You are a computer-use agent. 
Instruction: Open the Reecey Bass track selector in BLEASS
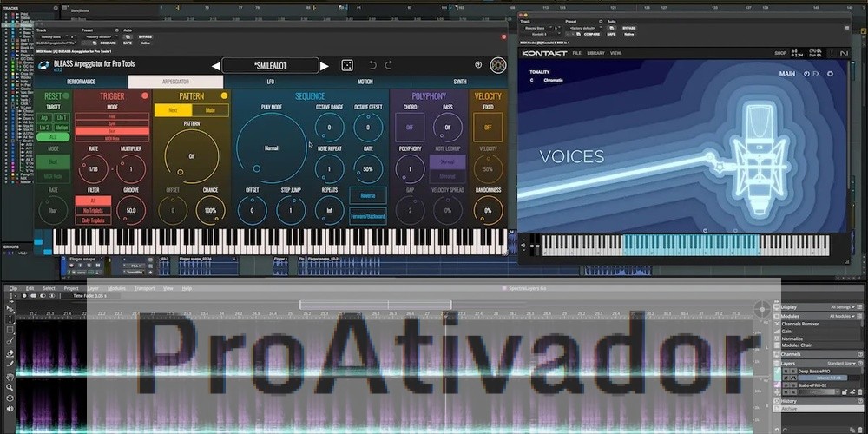(51, 36)
